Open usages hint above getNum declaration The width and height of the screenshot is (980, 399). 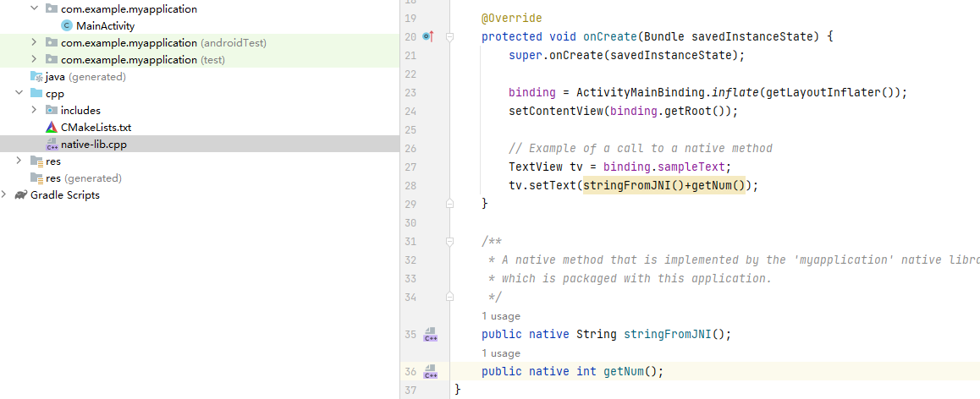pos(501,353)
